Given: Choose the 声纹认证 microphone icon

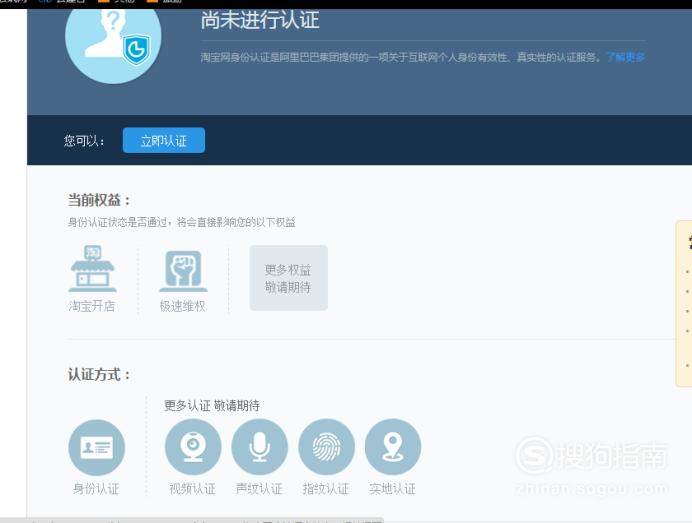Looking at the screenshot, I should pos(260,447).
